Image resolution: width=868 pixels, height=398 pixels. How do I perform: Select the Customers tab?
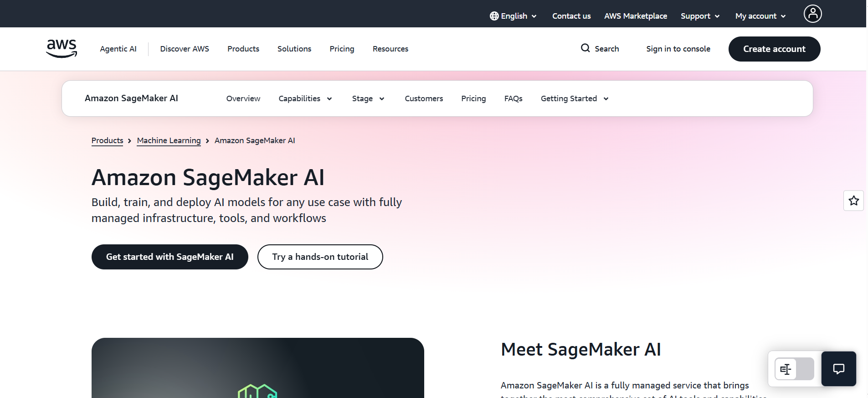point(424,98)
